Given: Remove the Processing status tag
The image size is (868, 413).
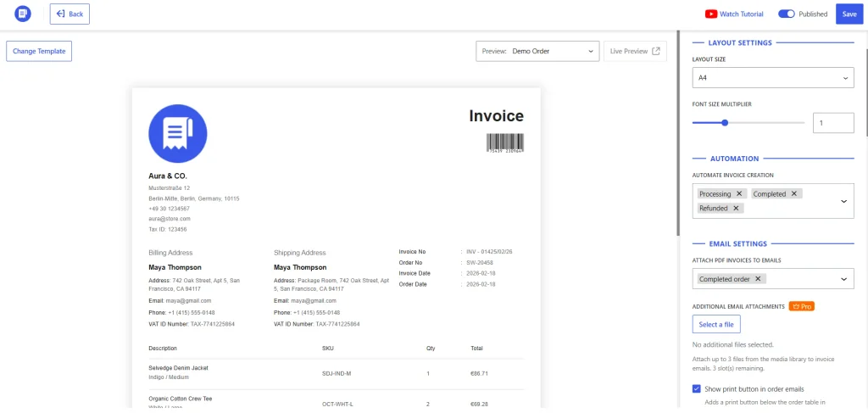Looking at the screenshot, I should (x=739, y=193).
